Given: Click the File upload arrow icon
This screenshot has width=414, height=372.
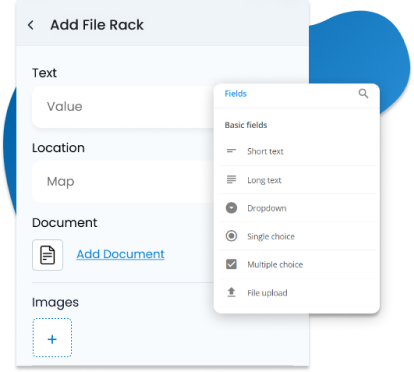Looking at the screenshot, I should pos(231,292).
